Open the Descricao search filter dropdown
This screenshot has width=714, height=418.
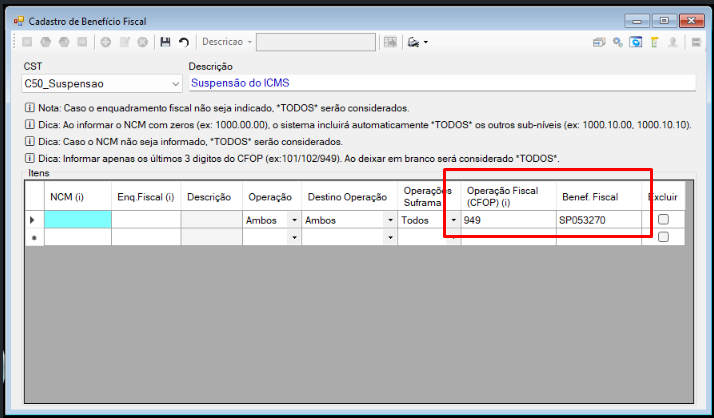[250, 42]
